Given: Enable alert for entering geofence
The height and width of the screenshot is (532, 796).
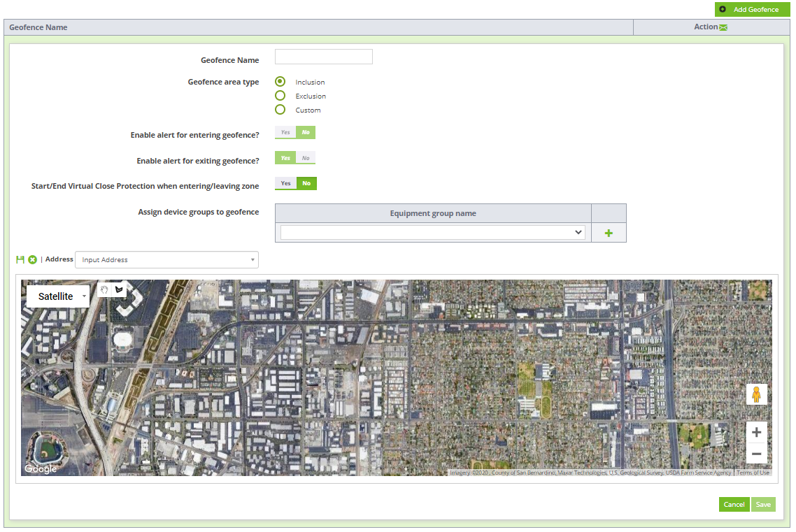Looking at the screenshot, I should click(x=285, y=132).
